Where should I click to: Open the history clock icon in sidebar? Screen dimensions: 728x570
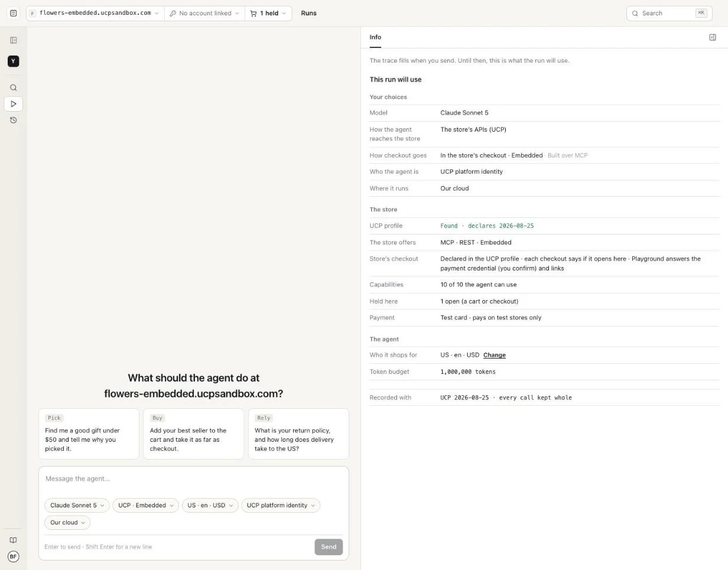pyautogui.click(x=13, y=120)
